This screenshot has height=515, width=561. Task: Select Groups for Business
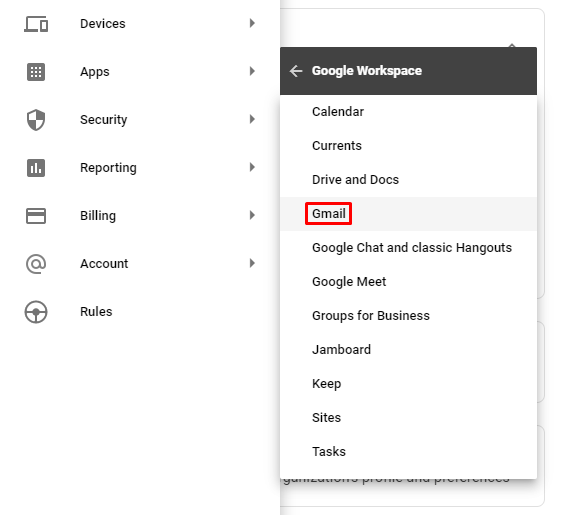[x=408, y=316]
